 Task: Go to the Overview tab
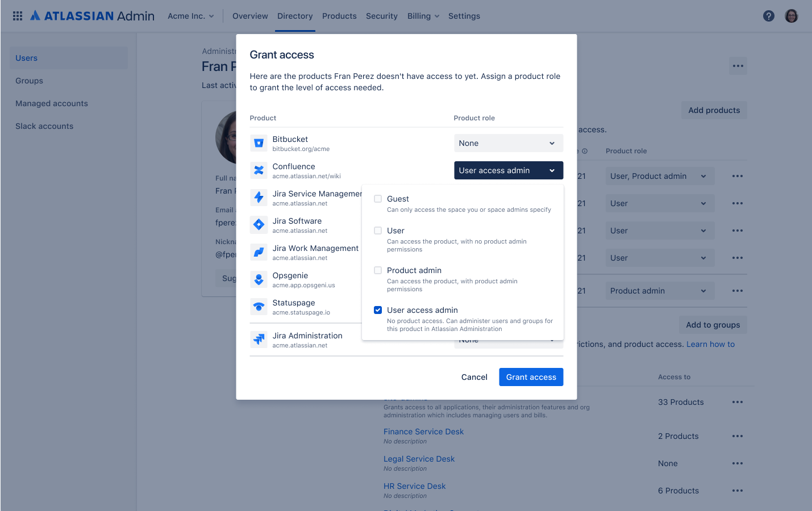250,16
